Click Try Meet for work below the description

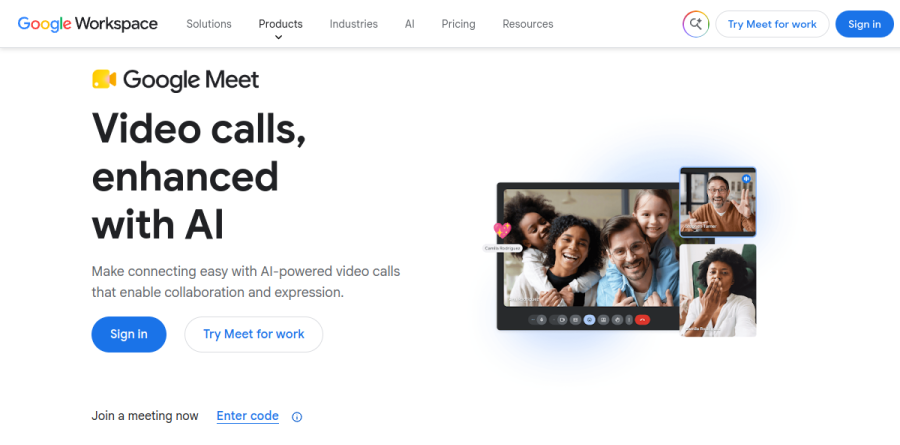point(254,334)
